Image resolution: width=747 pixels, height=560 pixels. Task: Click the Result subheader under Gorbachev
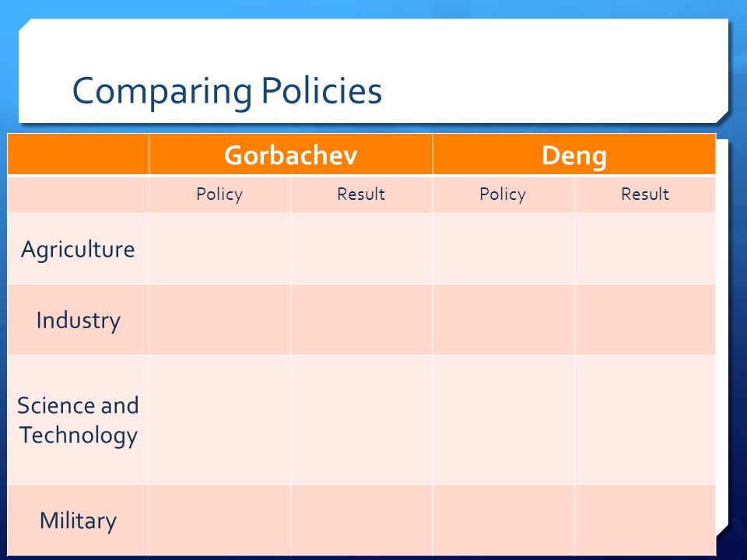(361, 194)
